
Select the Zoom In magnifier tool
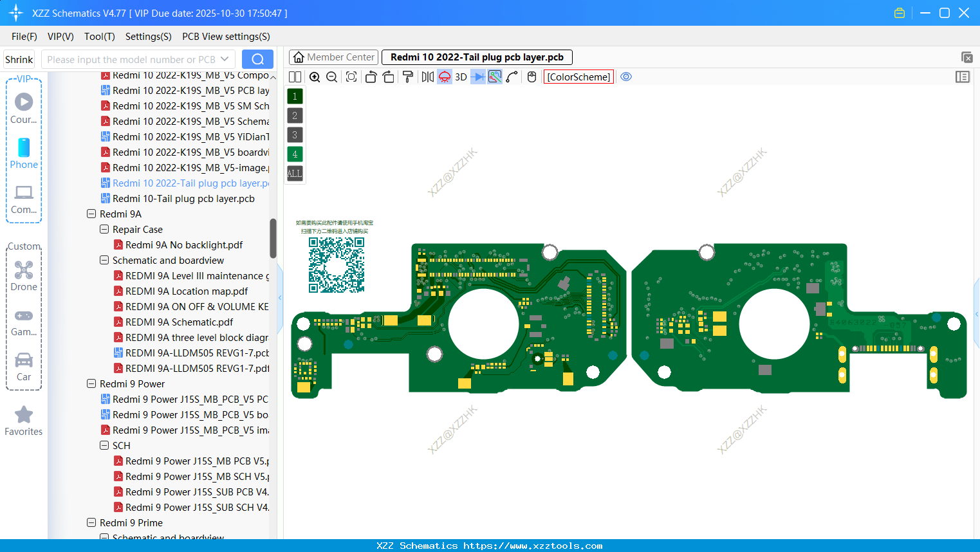(315, 77)
